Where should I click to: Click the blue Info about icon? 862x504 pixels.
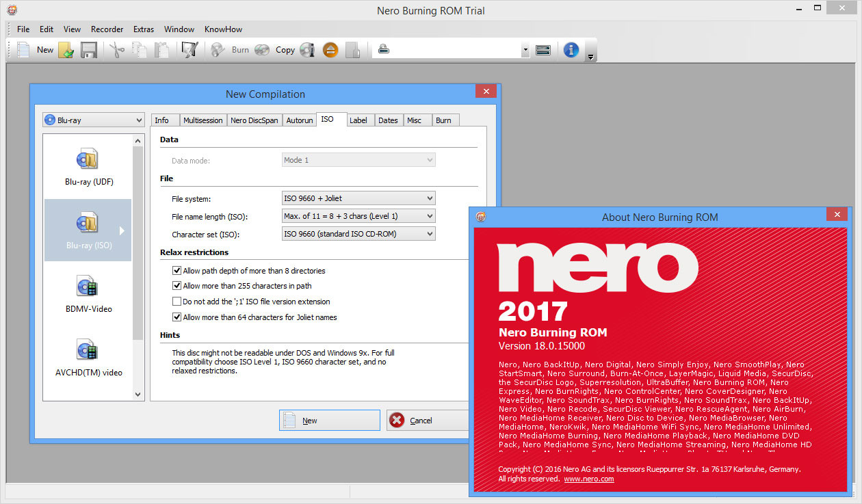pos(571,50)
